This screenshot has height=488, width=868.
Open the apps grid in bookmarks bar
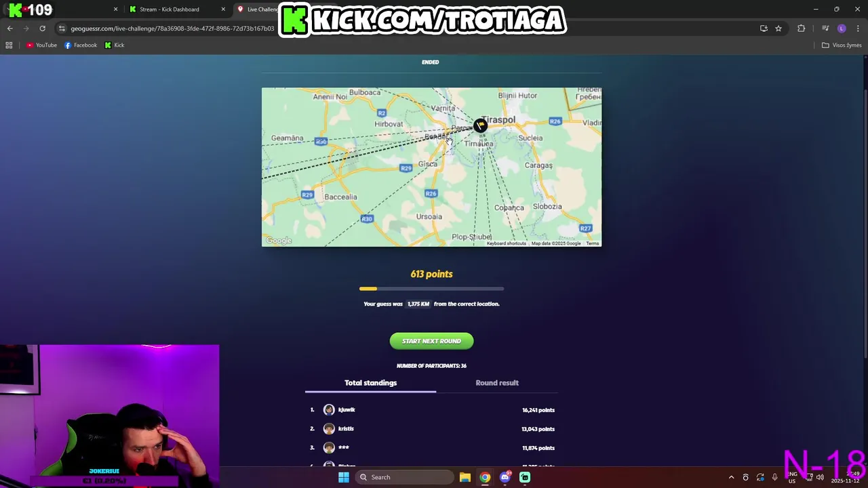pyautogui.click(x=9, y=45)
